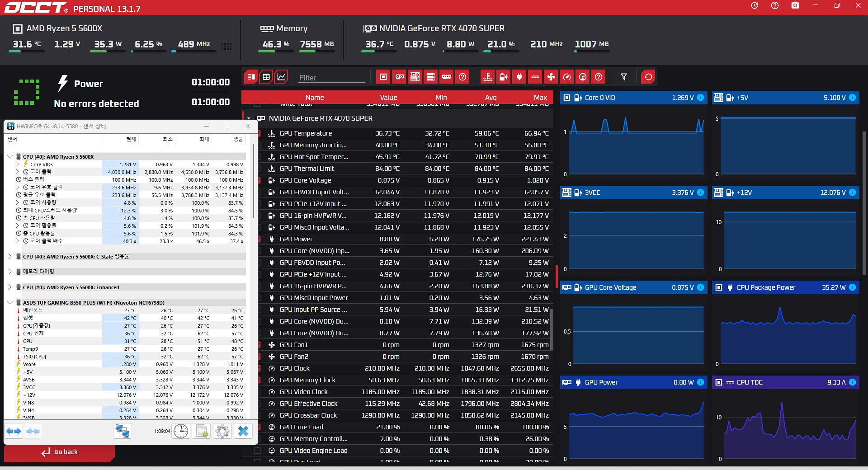Expand the C-State 점유율 group in HWiNFO
868x470 pixels.
pyautogui.click(x=10, y=256)
